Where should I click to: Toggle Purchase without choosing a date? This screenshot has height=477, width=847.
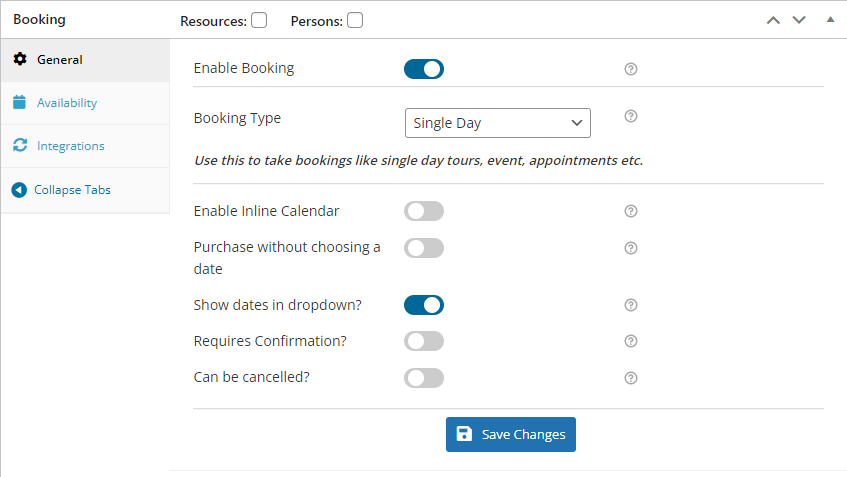pos(424,248)
